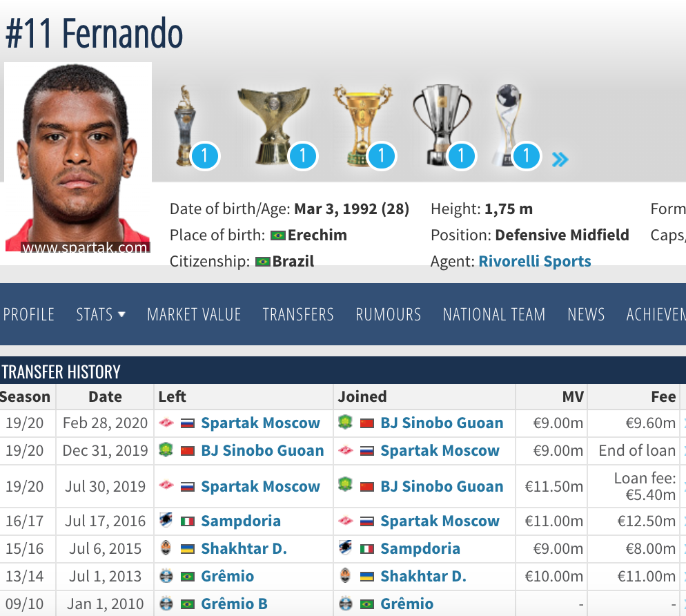Open the NEWS tab
Screen dimensions: 686x616
[586, 314]
